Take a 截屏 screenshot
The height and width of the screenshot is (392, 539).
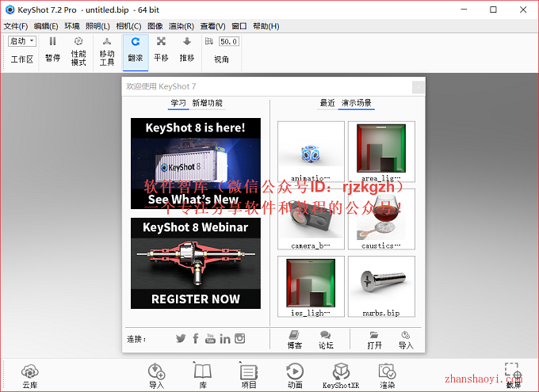(513, 376)
